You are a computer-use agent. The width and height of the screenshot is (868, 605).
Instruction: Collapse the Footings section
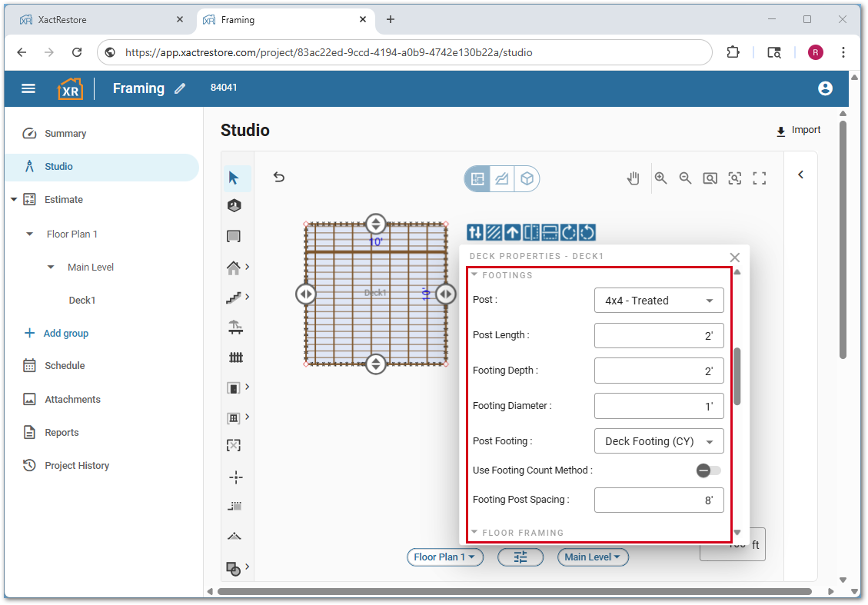tap(475, 275)
